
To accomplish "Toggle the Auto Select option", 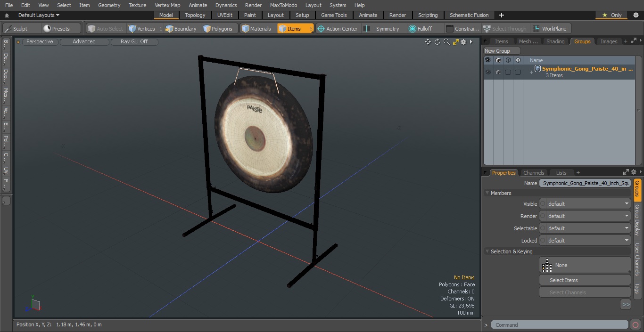I will [x=106, y=29].
